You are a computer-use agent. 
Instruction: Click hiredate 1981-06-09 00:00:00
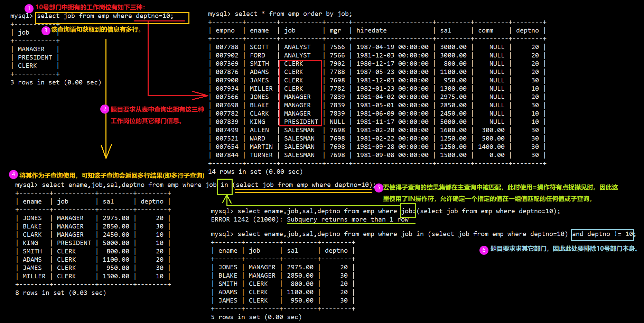[392, 114]
